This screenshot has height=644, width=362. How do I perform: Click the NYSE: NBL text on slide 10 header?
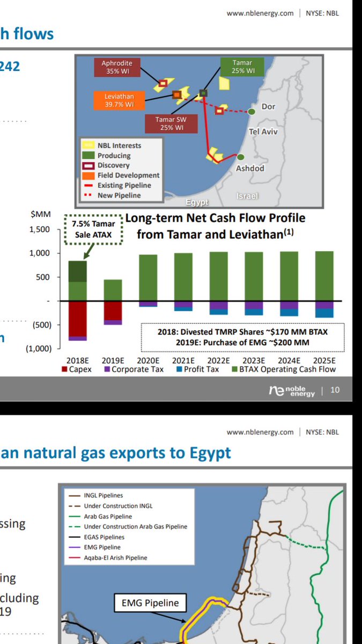[322, 13]
